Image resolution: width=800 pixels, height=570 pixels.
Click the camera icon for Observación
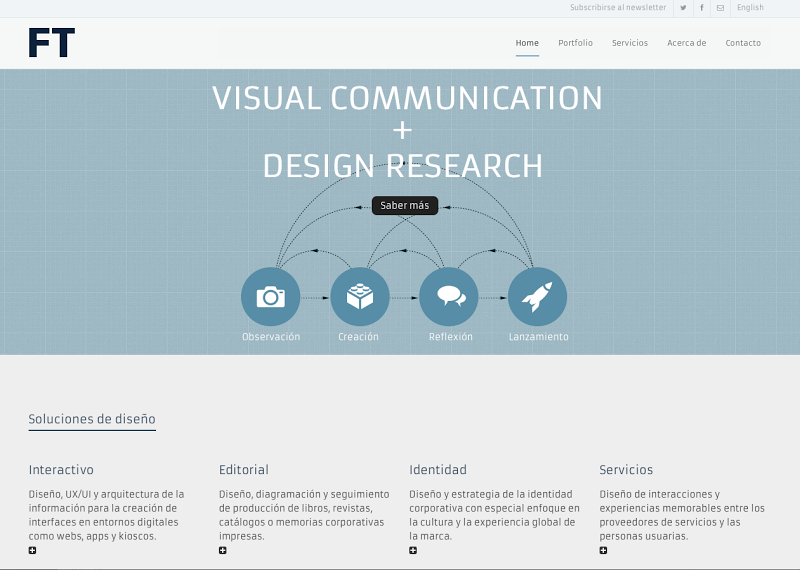pos(270,296)
